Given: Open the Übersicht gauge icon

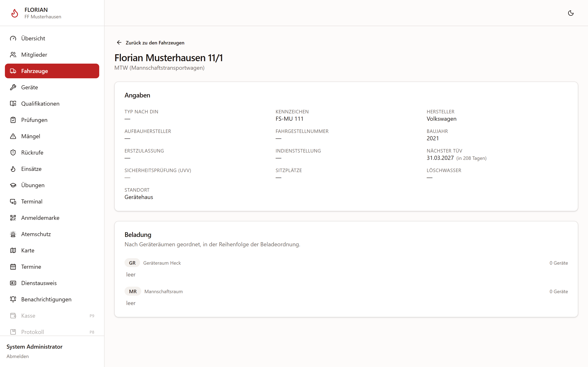Looking at the screenshot, I should click(x=13, y=38).
